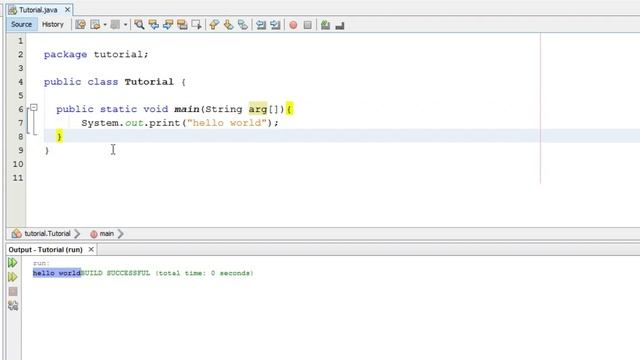
Task: Click highlighted 'arg' parameter
Action: (258, 109)
